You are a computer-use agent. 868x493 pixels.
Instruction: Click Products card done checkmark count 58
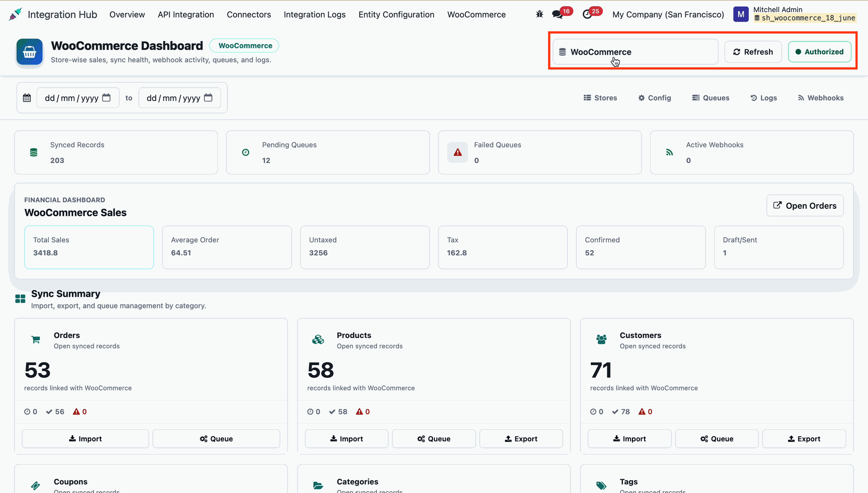[x=338, y=412]
